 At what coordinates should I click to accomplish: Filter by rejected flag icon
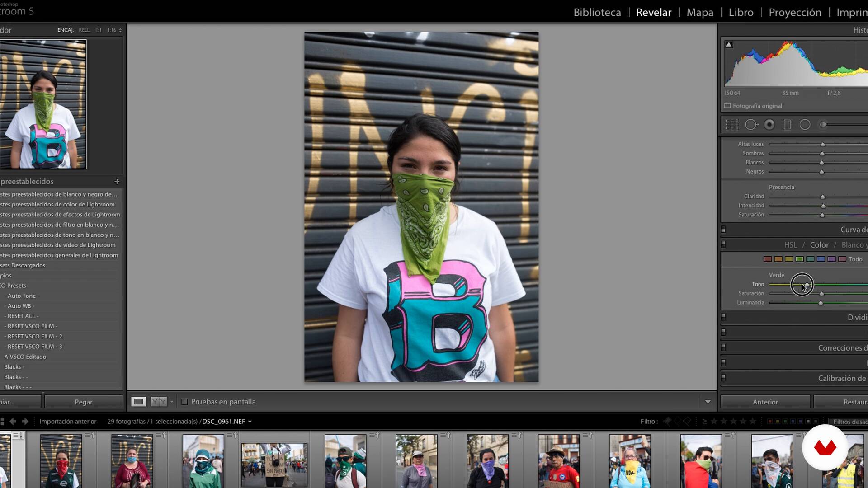(x=687, y=421)
